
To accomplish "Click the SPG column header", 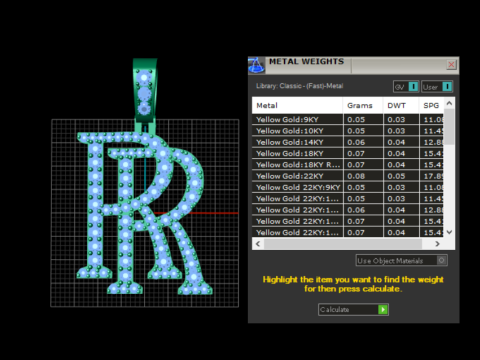I will tap(431, 106).
